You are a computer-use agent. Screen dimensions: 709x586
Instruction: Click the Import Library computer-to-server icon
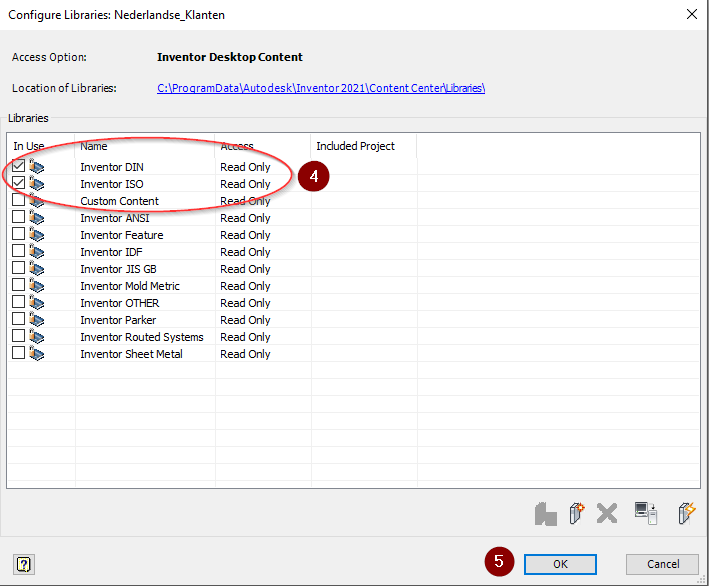point(646,513)
